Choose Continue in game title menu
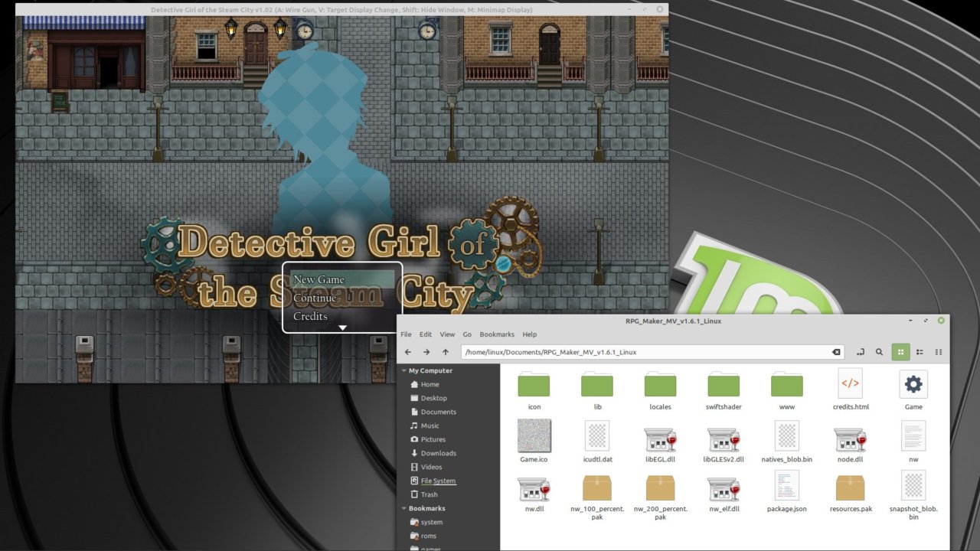Image resolution: width=980 pixels, height=551 pixels. pos(342,298)
